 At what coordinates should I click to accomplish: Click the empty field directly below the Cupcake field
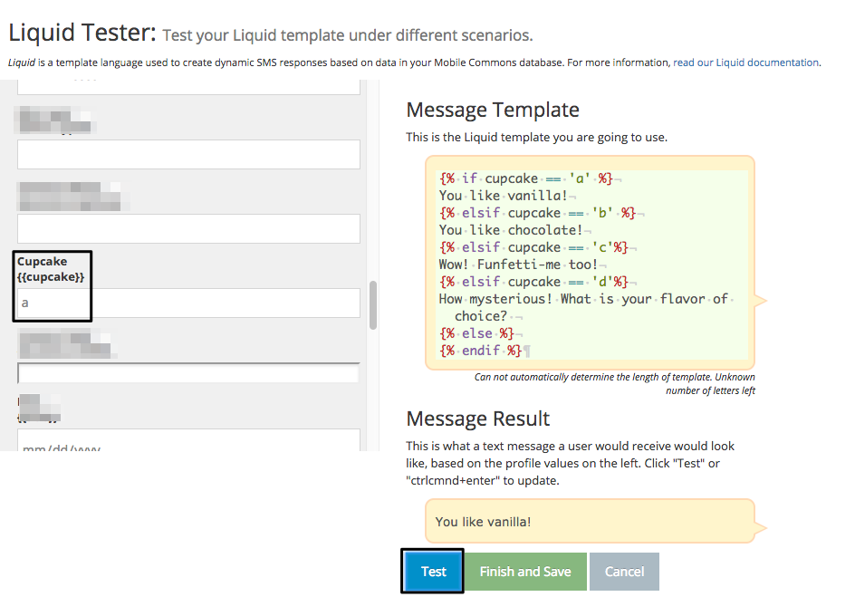tap(188, 372)
